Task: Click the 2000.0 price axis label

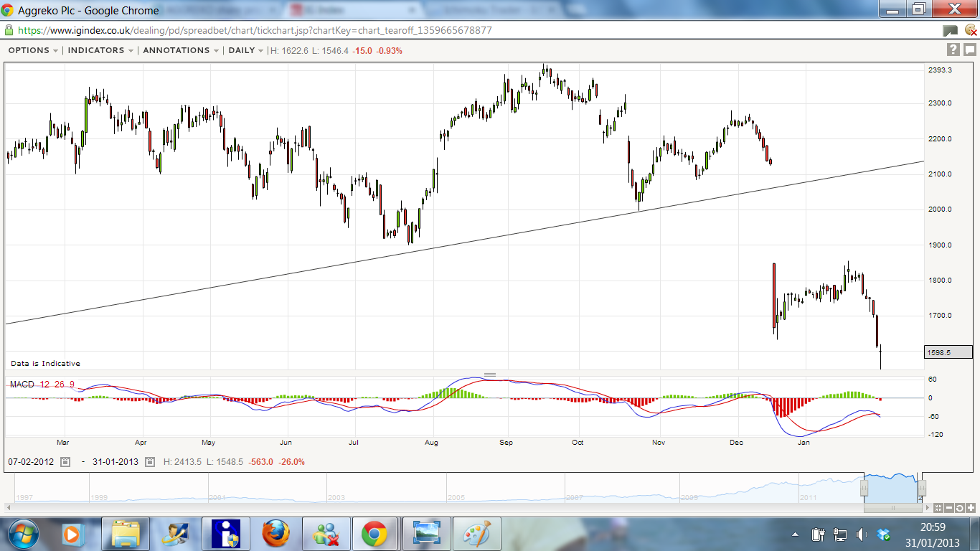Action: 940,209
